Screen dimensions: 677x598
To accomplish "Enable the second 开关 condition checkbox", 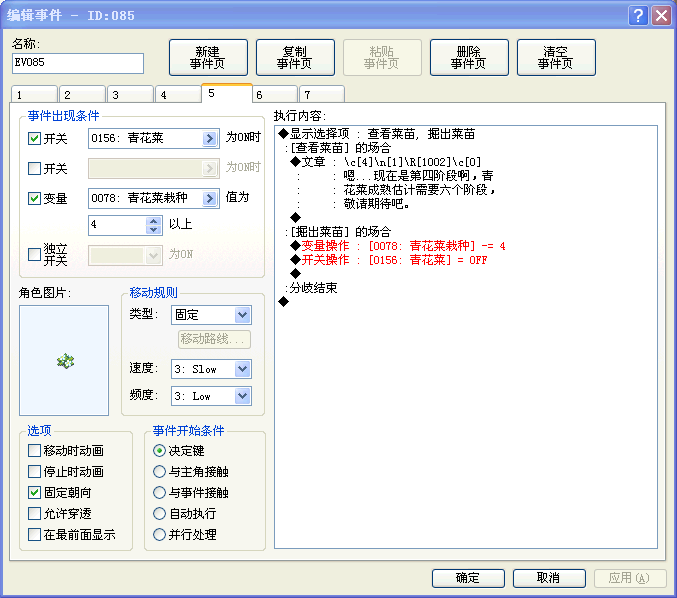I will point(34,168).
